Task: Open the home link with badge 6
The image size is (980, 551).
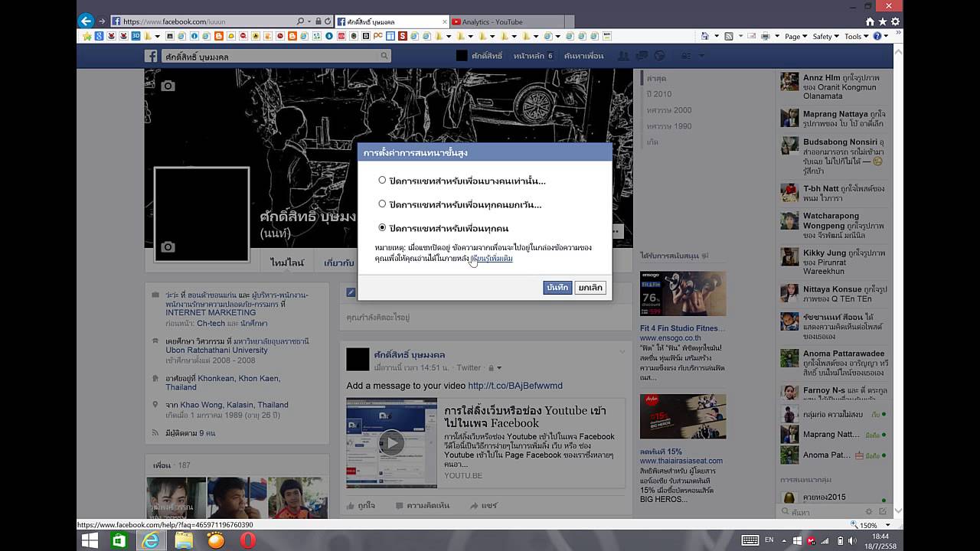Action: (533, 56)
